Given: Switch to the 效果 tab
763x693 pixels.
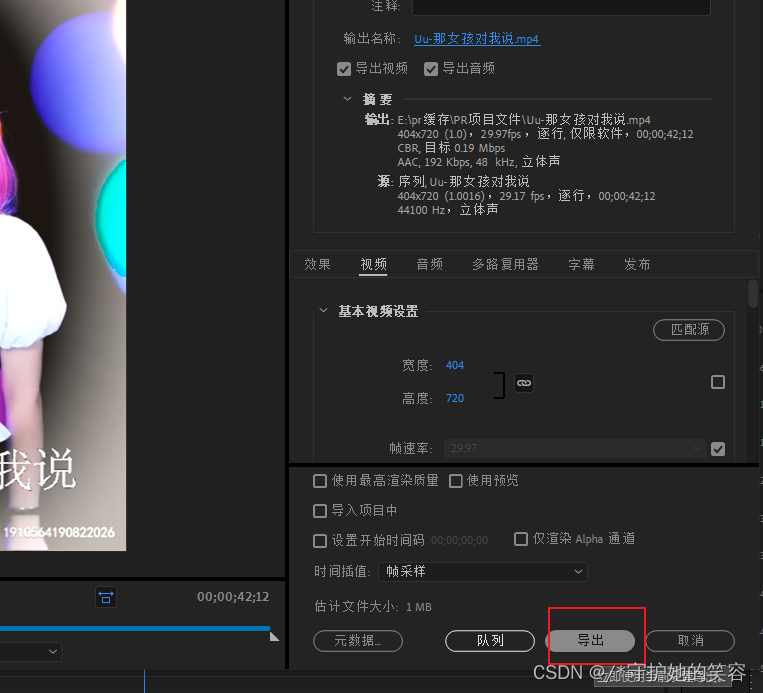Looking at the screenshot, I should pyautogui.click(x=317, y=264).
